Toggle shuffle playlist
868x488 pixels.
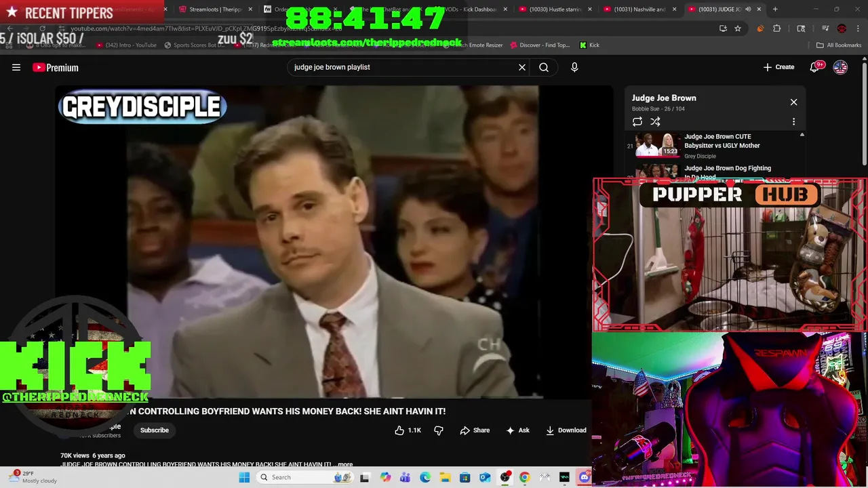coord(655,122)
